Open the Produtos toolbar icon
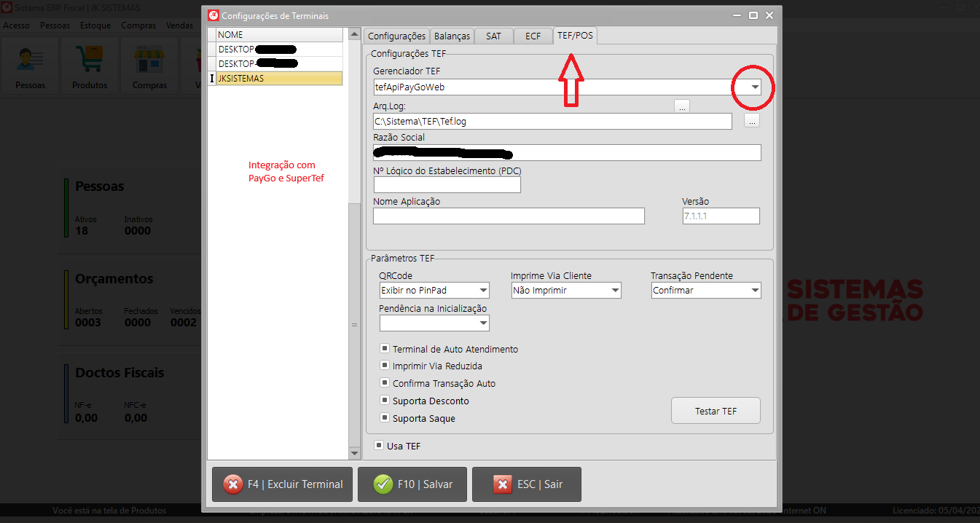Viewport: 980px width, 523px height. coord(90,66)
